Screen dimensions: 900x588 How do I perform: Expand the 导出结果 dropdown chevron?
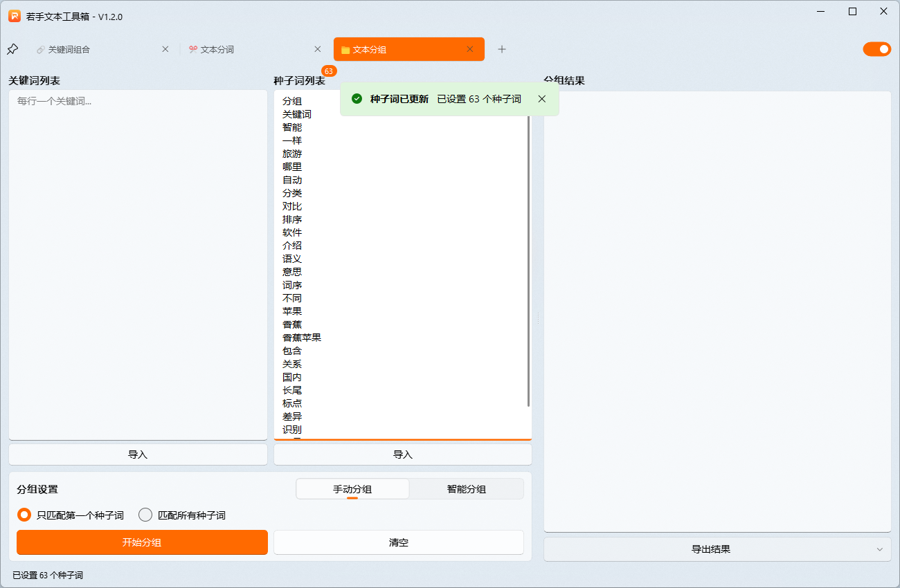coord(880,549)
